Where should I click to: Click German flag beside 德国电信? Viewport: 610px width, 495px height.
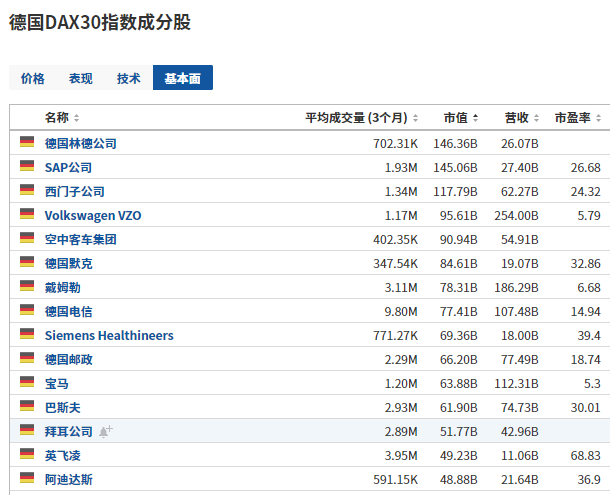[x=27, y=310]
